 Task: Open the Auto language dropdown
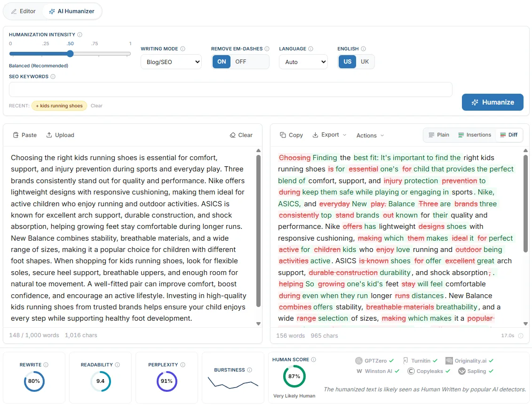coord(303,62)
